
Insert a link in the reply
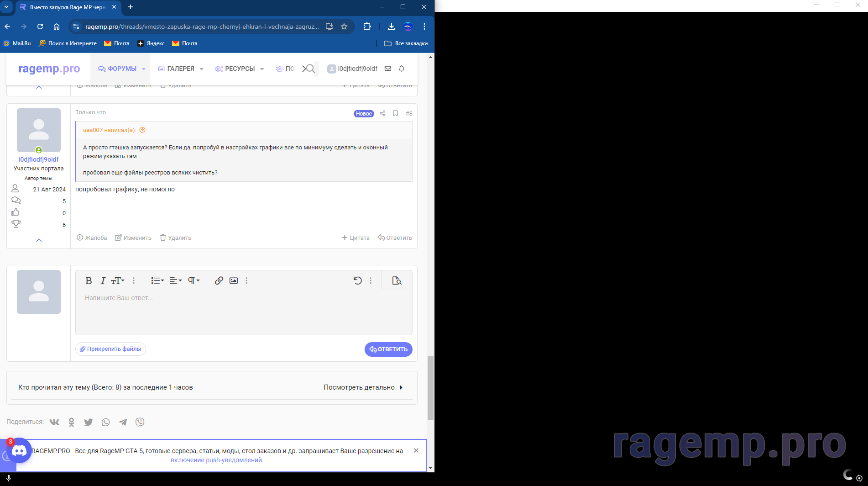click(219, 280)
